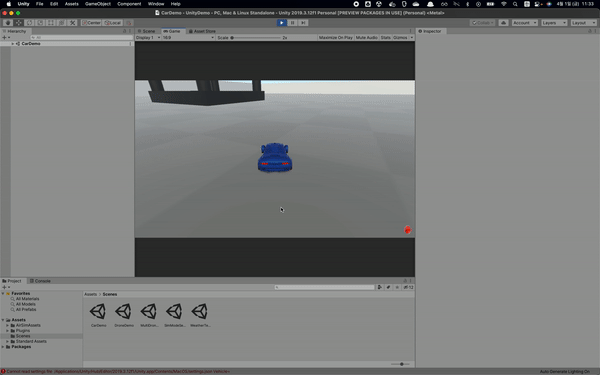Open the cloud services icon
Screen dimensions: 600x375
coord(503,23)
